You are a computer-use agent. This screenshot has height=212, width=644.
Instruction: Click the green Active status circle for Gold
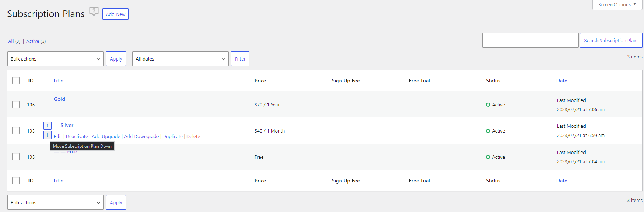pyautogui.click(x=488, y=105)
